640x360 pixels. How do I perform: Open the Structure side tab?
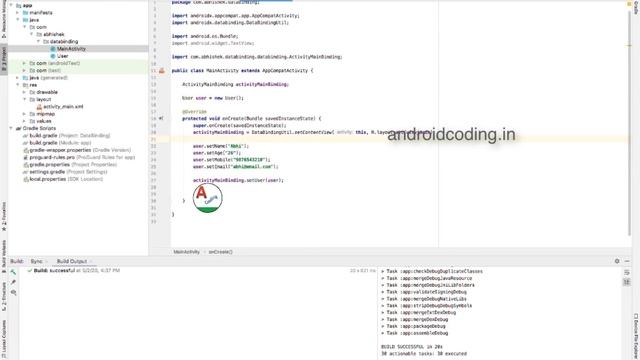(4, 296)
